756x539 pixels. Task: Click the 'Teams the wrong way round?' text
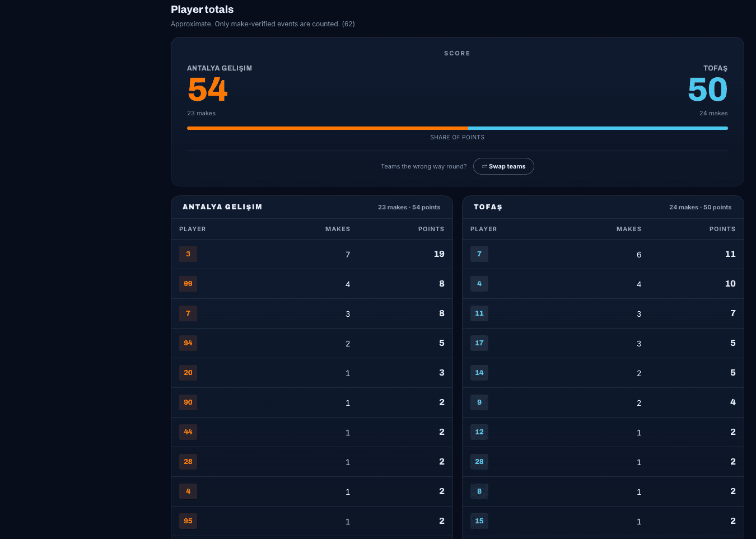pos(424,166)
